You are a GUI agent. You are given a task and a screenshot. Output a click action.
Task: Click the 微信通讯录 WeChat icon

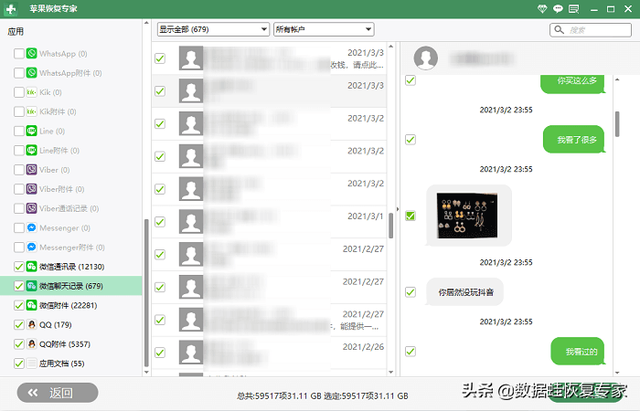[31, 267]
